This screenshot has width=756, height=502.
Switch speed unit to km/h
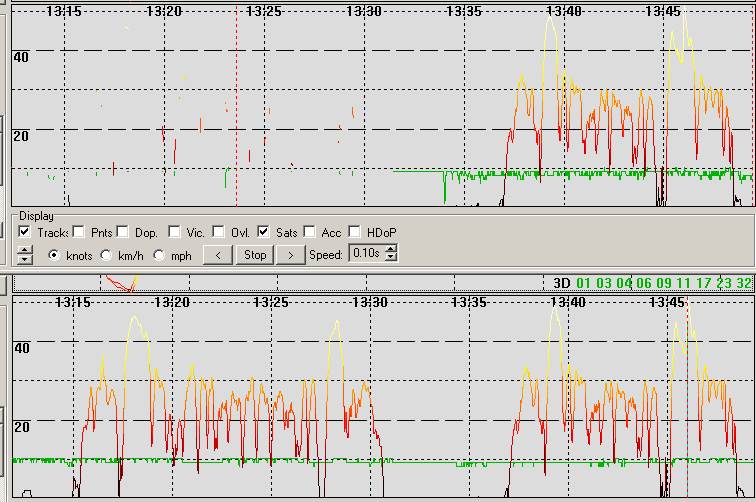click(x=106, y=255)
